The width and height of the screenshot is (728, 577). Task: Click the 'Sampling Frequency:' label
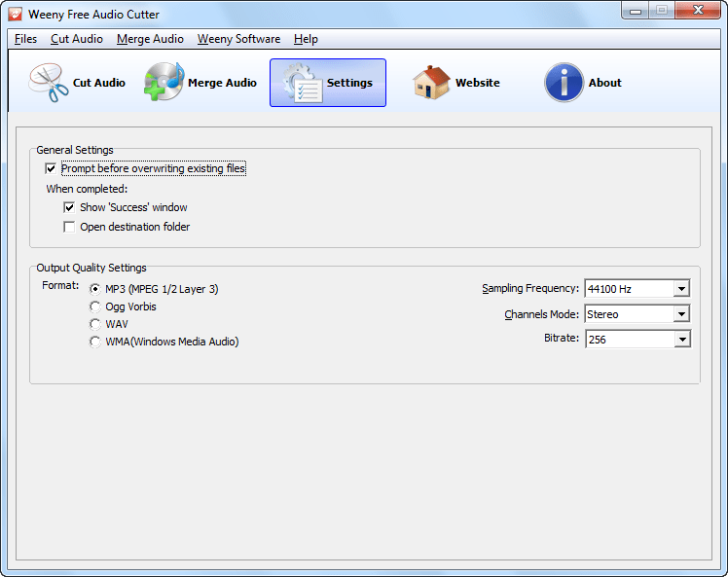[x=530, y=289]
